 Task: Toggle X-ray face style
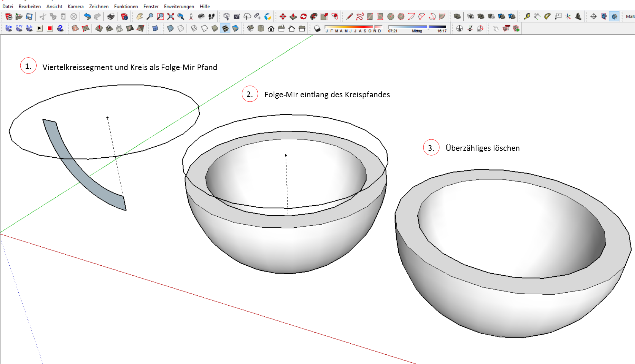[170, 28]
